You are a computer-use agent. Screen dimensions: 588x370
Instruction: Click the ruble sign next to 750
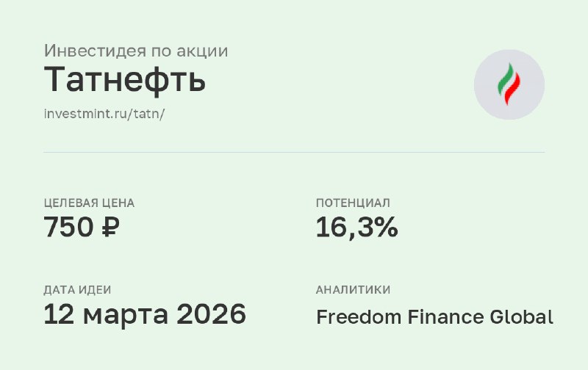click(111, 227)
